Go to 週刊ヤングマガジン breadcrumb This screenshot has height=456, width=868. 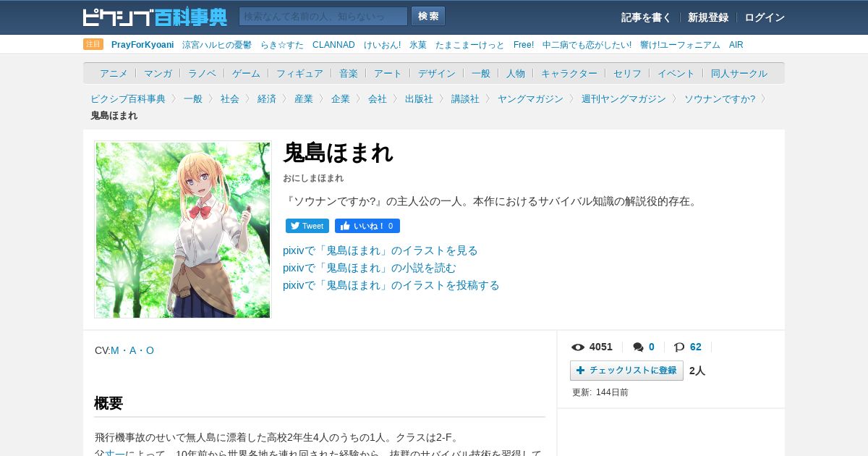click(624, 98)
